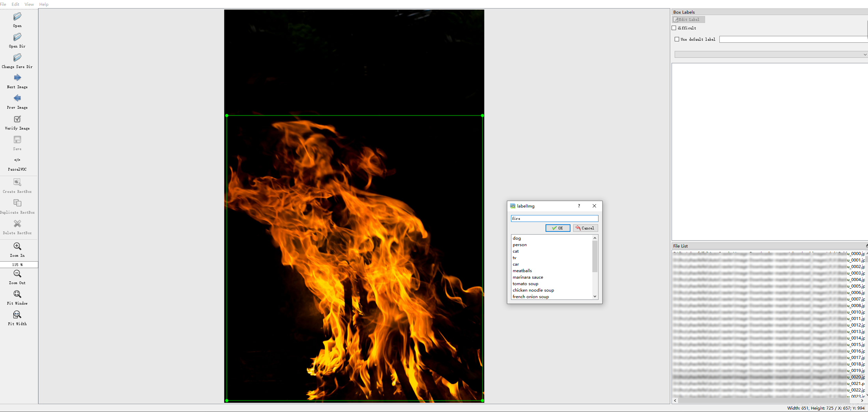Image resolution: width=868 pixels, height=412 pixels.
Task: Click the Open file icon
Action: pos(17,16)
